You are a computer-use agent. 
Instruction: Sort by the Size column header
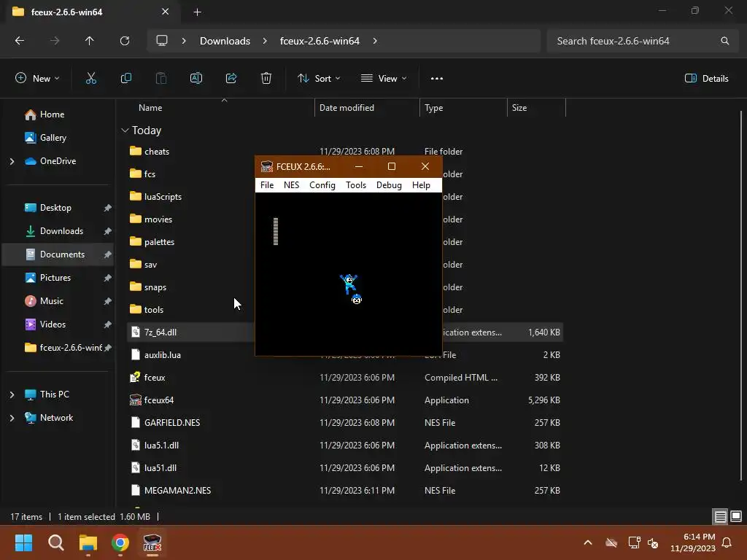pos(519,108)
